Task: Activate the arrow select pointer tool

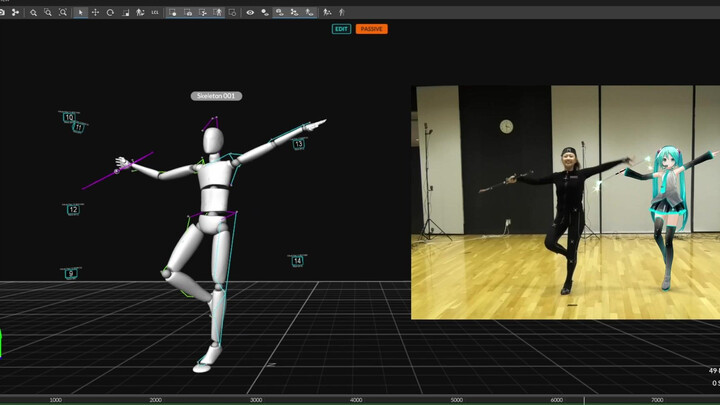Action: (x=80, y=12)
